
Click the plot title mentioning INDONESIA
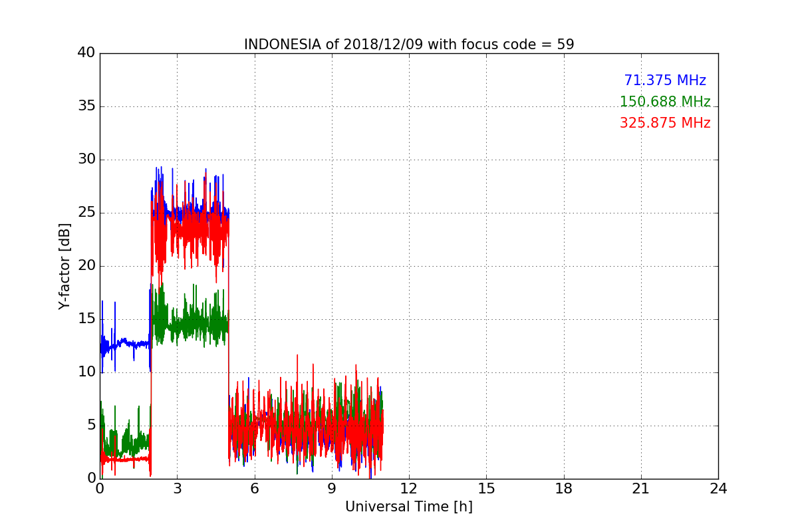pos(409,45)
